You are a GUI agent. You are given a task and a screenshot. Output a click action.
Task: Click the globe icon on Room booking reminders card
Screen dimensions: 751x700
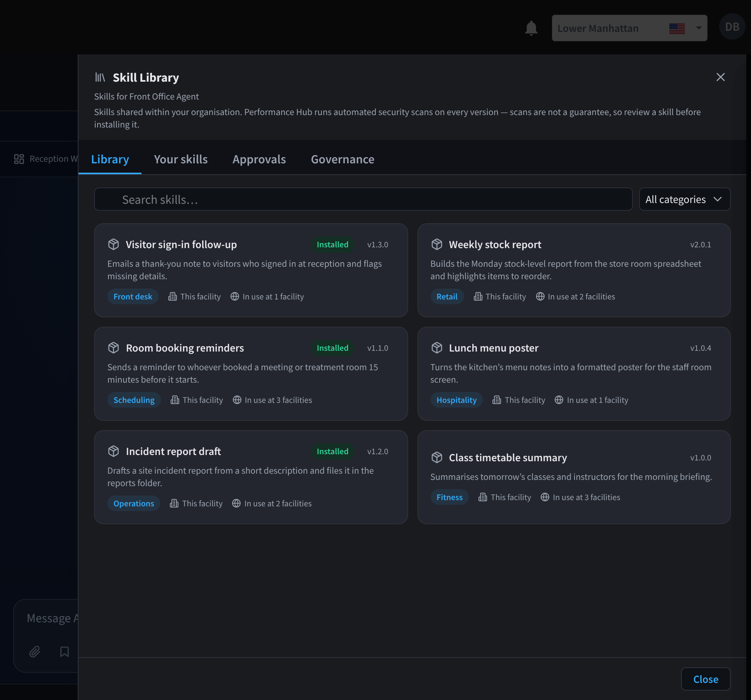pyautogui.click(x=237, y=400)
